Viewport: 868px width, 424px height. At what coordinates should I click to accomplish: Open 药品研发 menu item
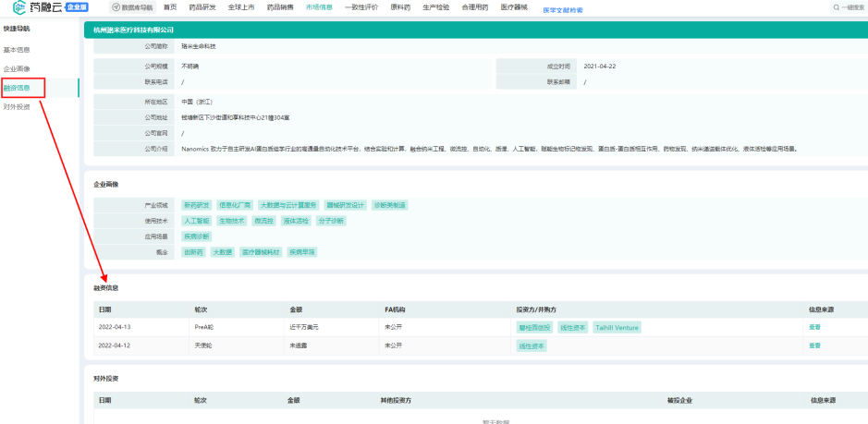202,7
